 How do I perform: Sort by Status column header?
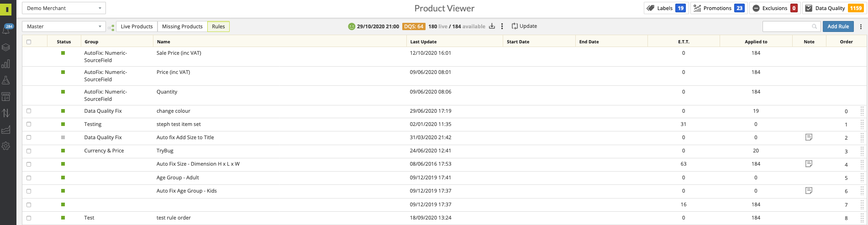(64, 42)
